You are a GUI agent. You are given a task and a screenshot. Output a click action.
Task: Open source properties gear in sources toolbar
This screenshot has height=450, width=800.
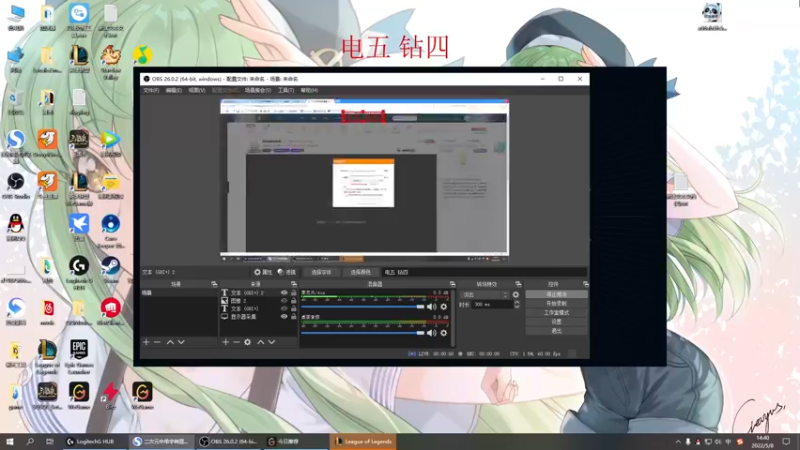tap(247, 342)
